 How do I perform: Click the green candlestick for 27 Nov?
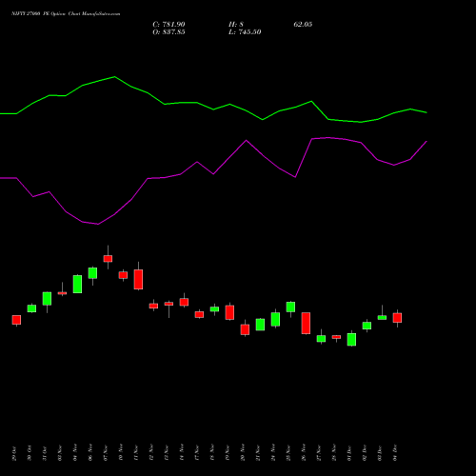pos(321,339)
